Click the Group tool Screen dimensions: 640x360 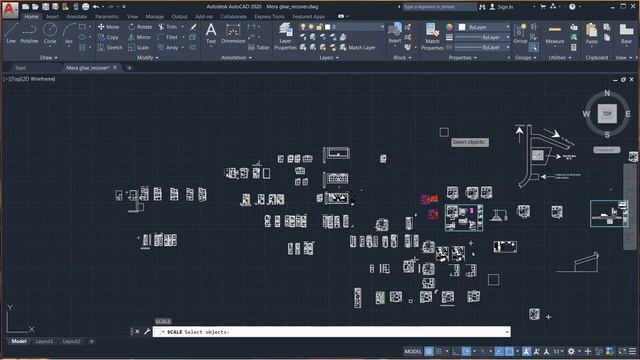520,33
